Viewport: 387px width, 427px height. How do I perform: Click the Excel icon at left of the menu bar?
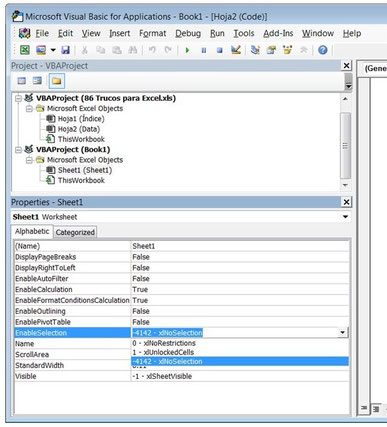point(25,33)
